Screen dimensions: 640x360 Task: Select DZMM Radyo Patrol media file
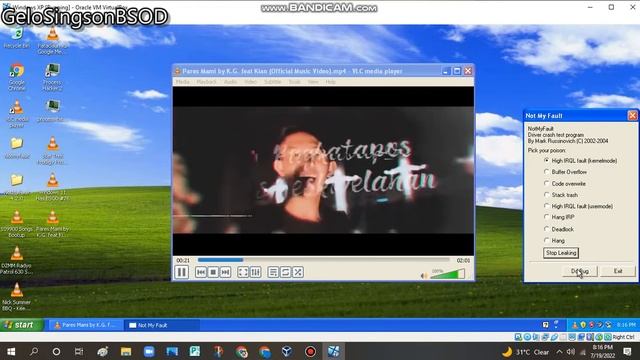click(x=17, y=260)
